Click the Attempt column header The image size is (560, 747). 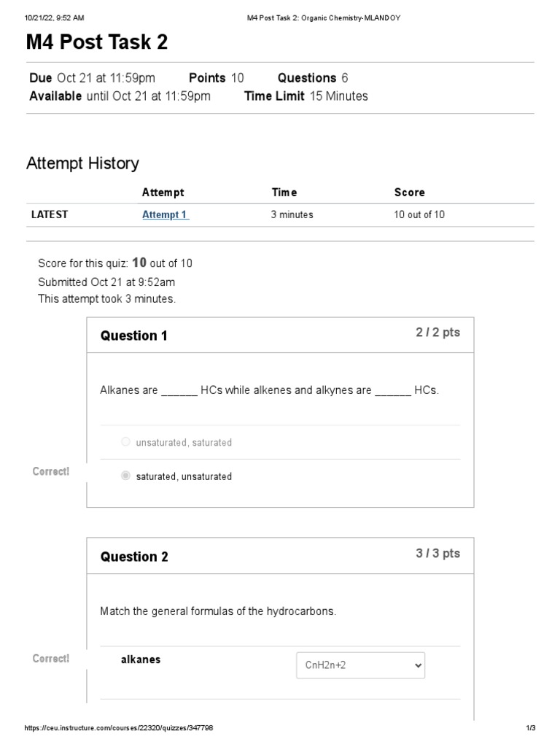click(x=163, y=193)
